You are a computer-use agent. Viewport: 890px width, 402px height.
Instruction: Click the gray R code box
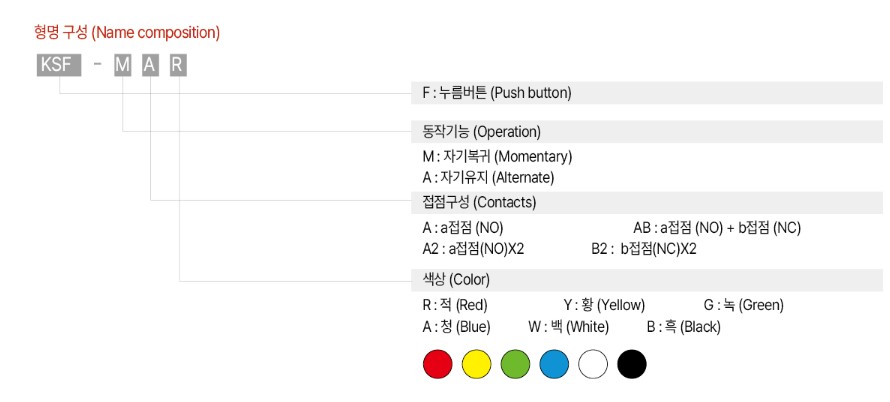click(178, 66)
